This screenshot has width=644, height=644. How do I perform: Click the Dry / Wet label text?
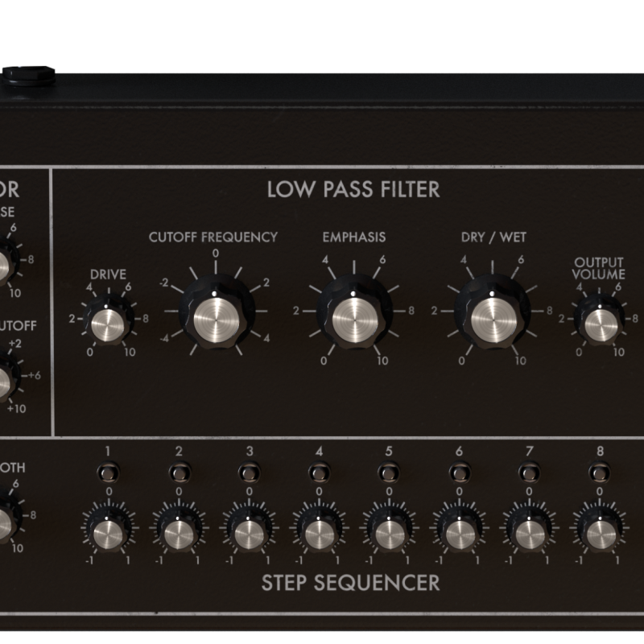tap(493, 237)
